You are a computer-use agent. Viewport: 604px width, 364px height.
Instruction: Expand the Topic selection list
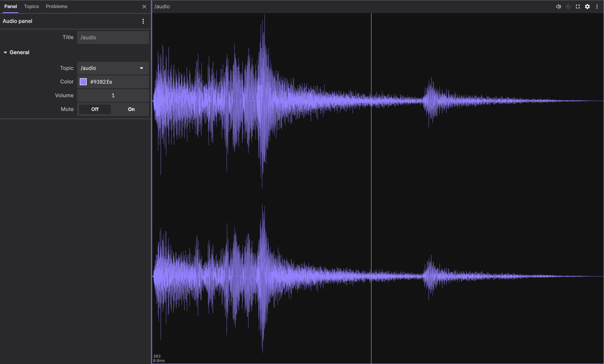[141, 68]
